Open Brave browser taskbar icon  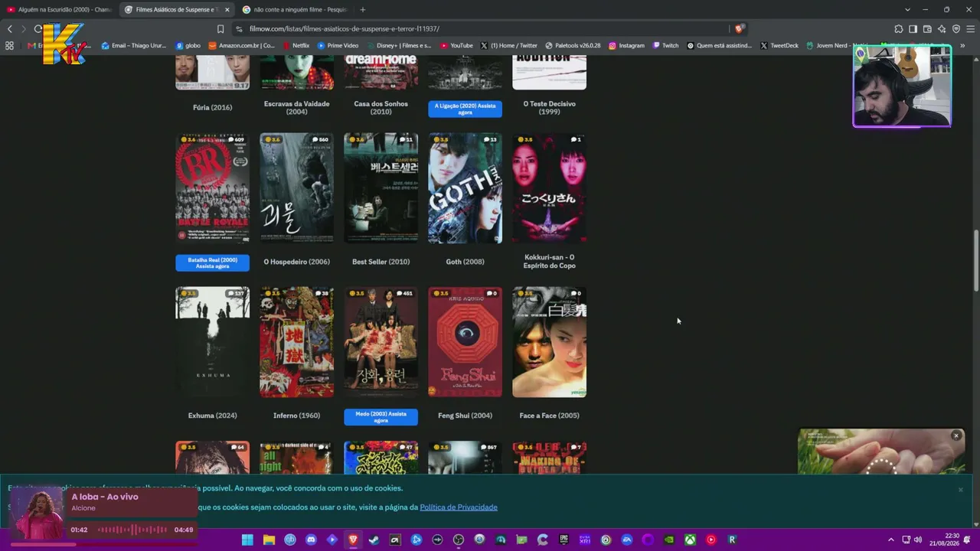click(x=353, y=540)
